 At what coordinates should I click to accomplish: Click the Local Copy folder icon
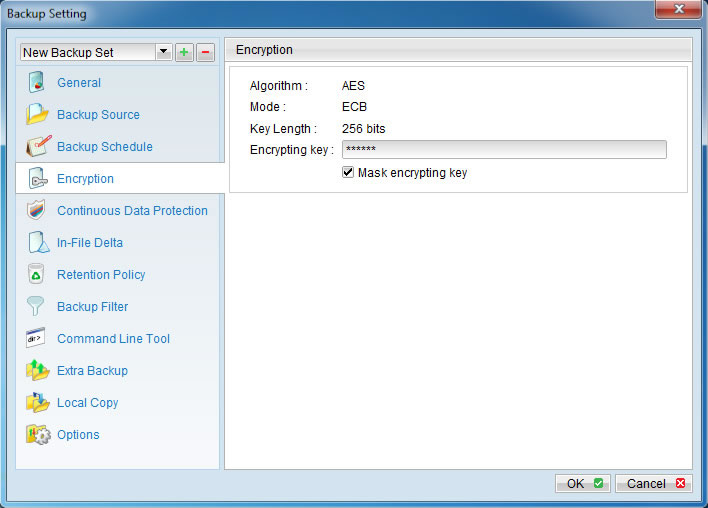(x=37, y=402)
